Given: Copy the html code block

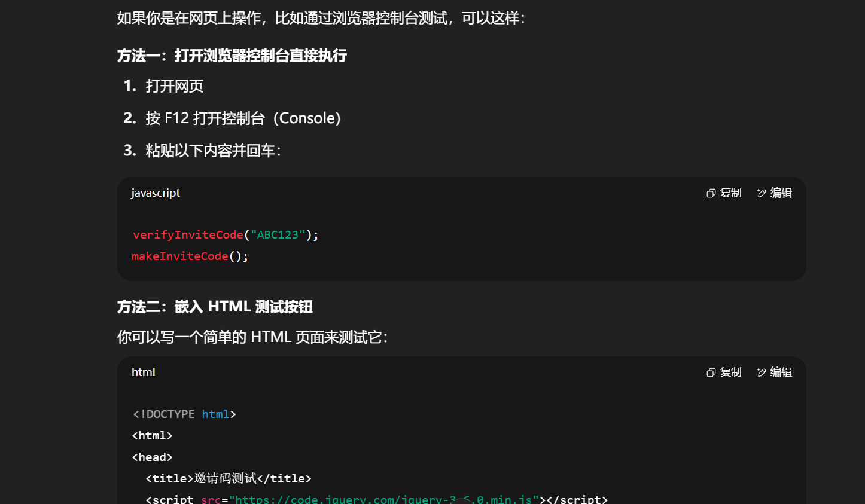Looking at the screenshot, I should [x=724, y=372].
